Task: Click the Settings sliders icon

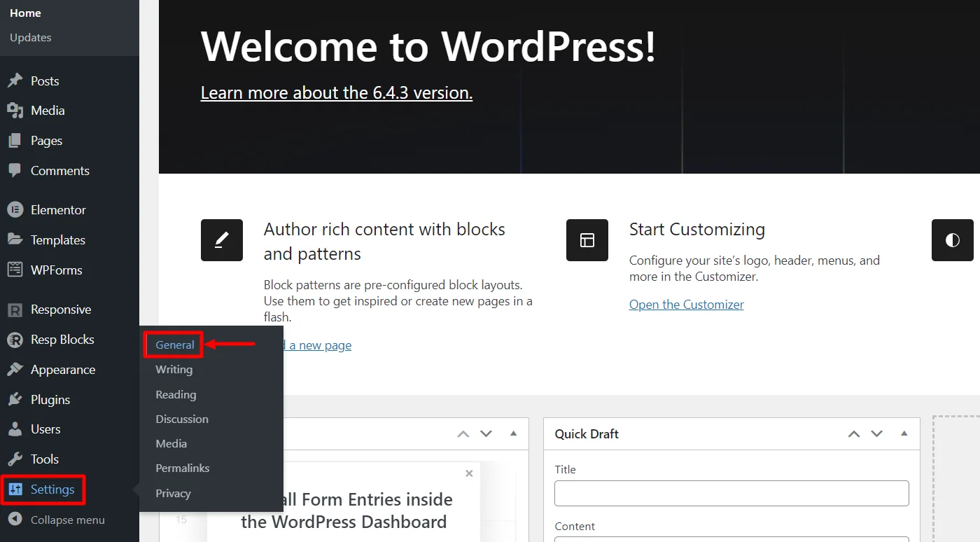Action: [x=15, y=489]
